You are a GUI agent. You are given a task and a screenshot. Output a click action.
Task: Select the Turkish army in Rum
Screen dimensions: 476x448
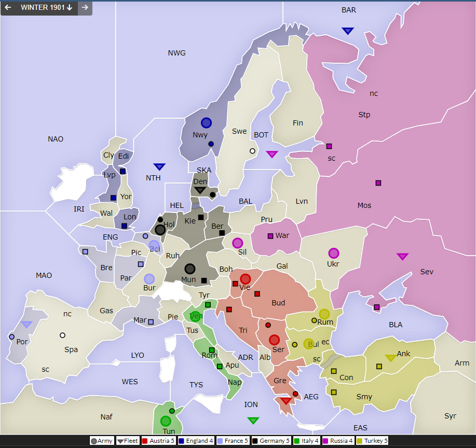[x=324, y=314]
